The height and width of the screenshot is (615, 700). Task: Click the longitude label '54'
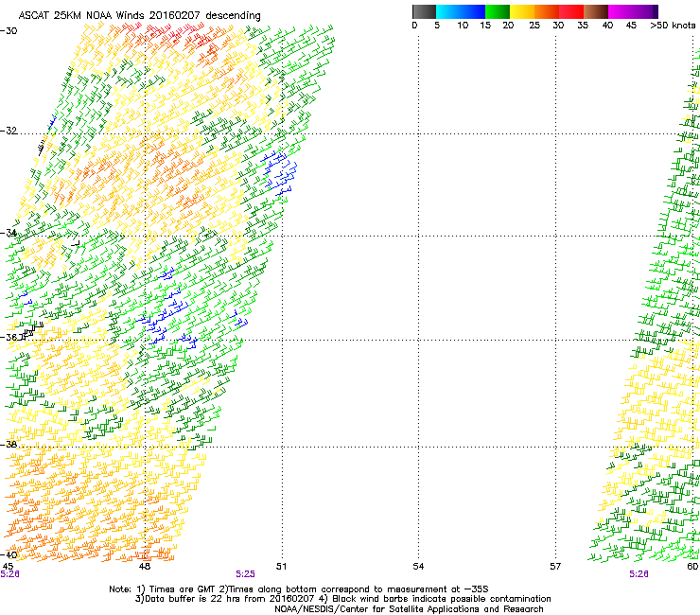[x=418, y=567]
